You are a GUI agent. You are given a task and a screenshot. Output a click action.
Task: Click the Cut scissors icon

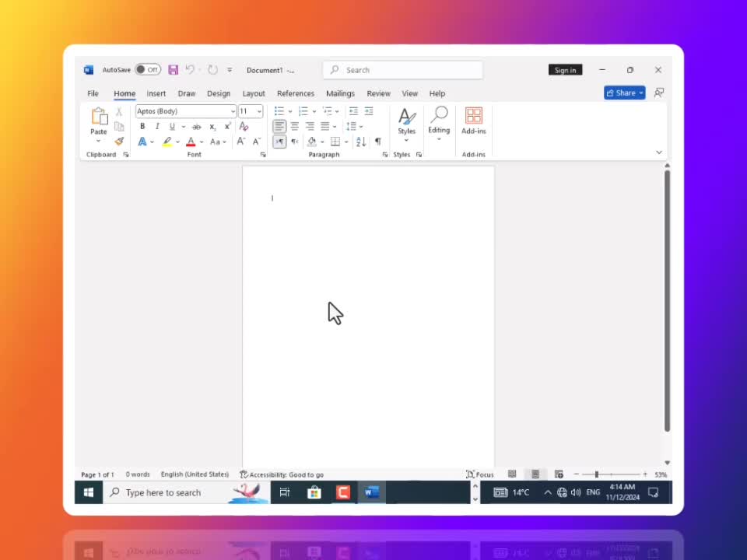119,111
